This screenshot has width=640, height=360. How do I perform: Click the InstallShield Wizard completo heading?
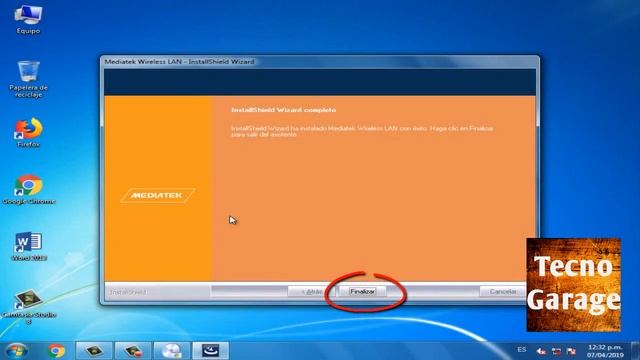point(284,110)
